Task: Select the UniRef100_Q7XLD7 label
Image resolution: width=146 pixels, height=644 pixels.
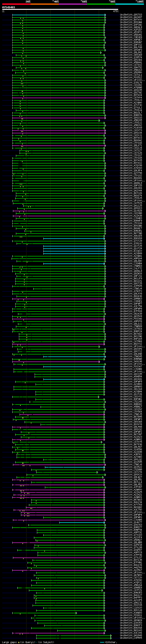Action: [x=131, y=558]
